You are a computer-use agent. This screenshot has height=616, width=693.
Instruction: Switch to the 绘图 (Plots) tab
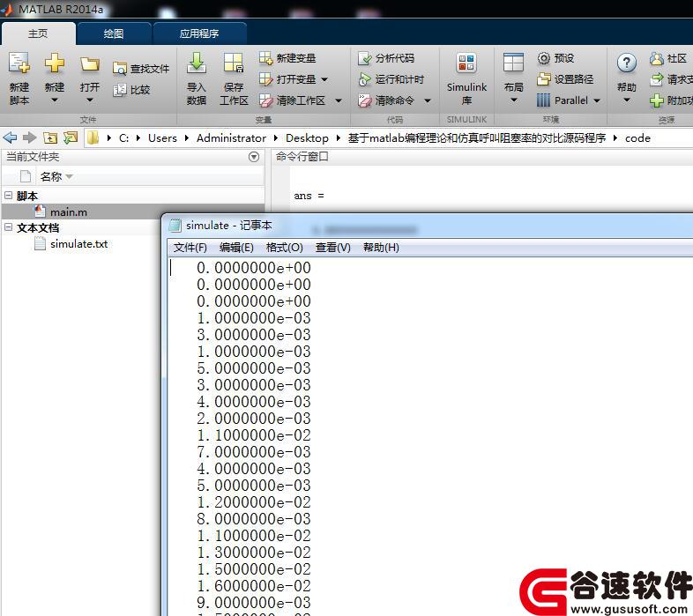pyautogui.click(x=114, y=33)
